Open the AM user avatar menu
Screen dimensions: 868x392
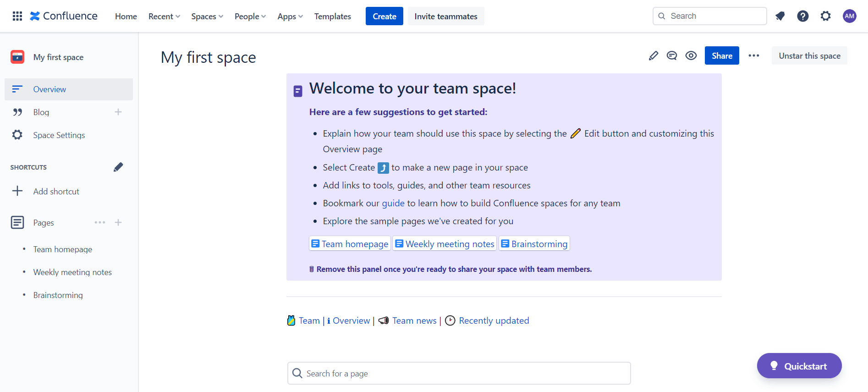point(849,16)
